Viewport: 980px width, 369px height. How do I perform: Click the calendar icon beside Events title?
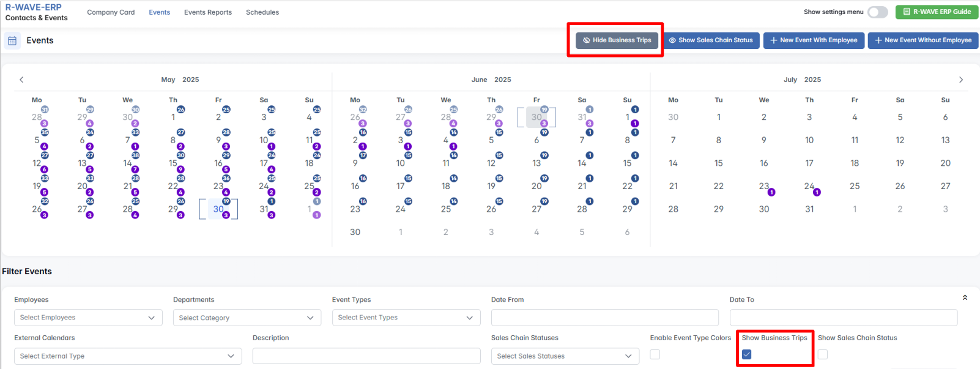coord(12,41)
